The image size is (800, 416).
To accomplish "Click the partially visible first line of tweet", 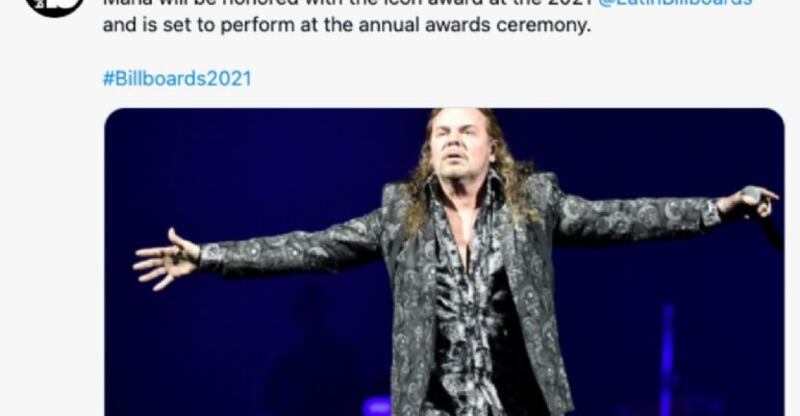I will (428, 3).
